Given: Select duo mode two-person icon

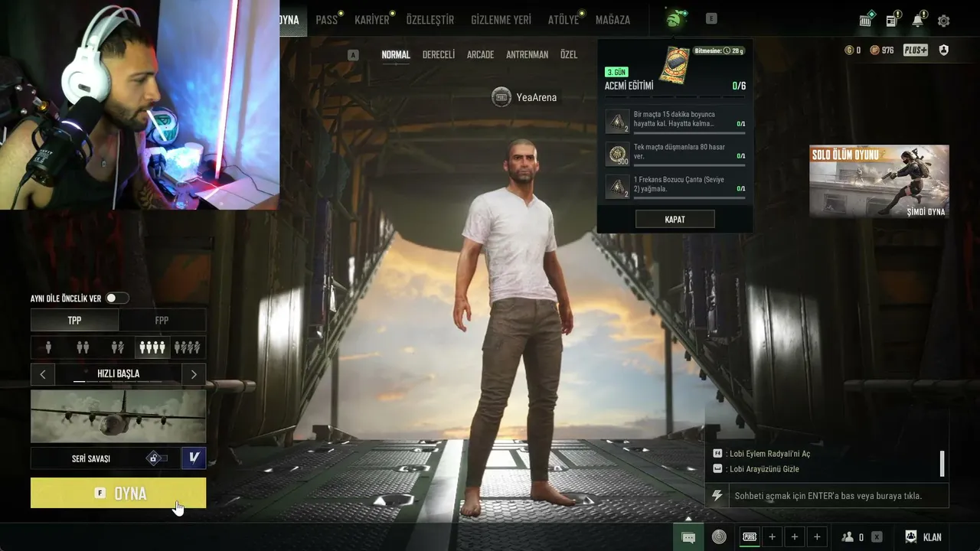Looking at the screenshot, I should 83,347.
